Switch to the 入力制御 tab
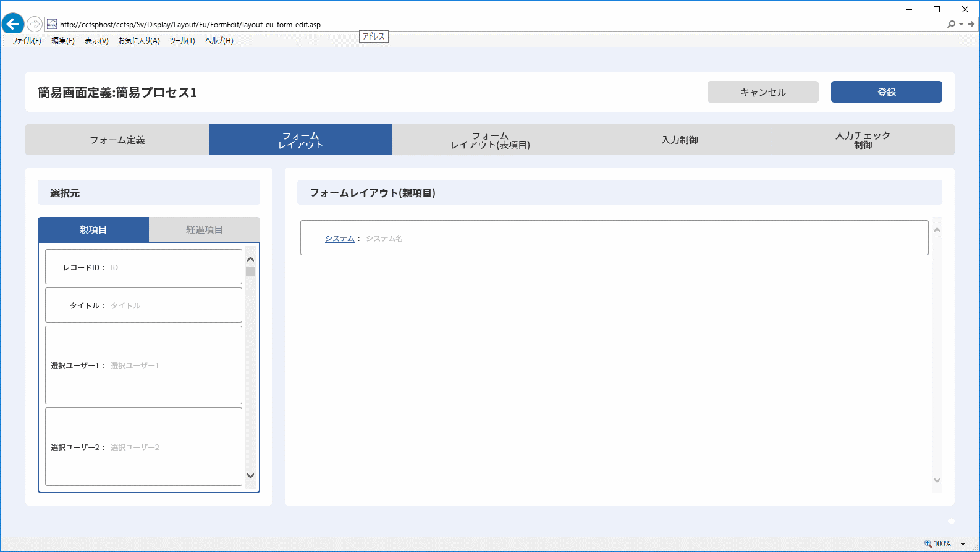 [680, 140]
